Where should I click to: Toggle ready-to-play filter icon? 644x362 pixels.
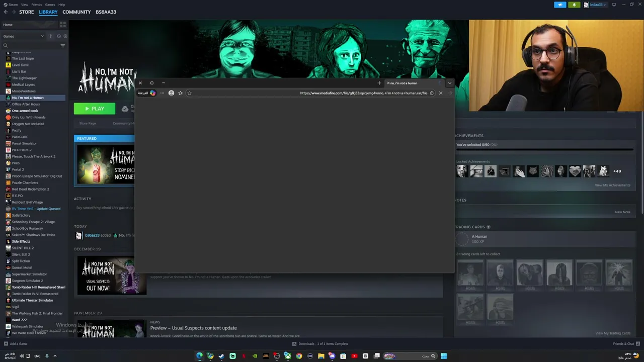[x=65, y=36]
